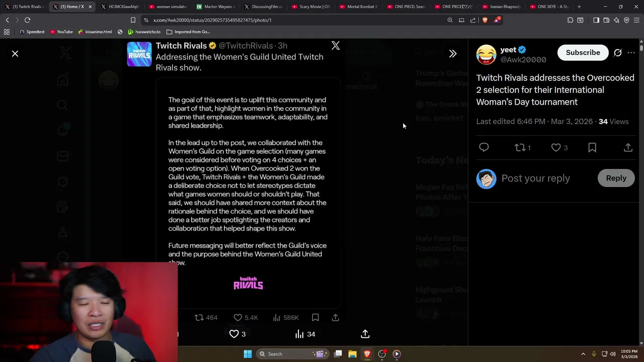The image size is (644, 362).
Task: Open yeet's profile avatar
Action: pos(486,54)
